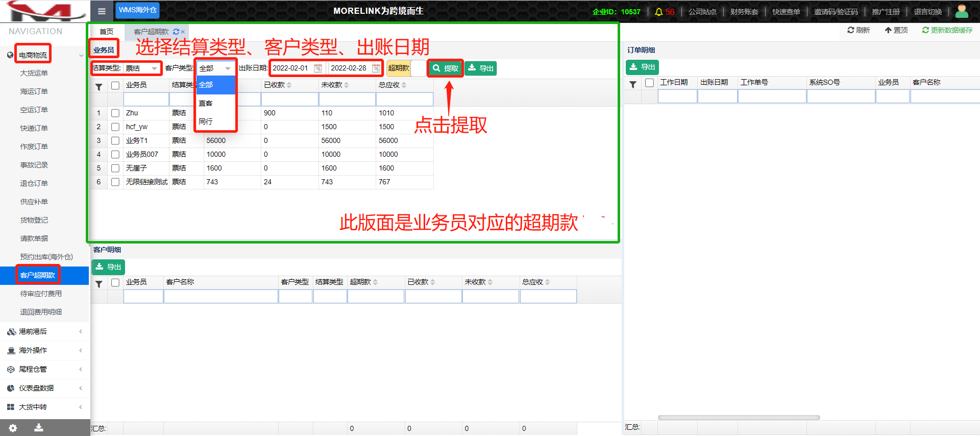The width and height of the screenshot is (980, 436).
Task: Open calendar picker for end date 2022-02-28
Action: point(376,68)
